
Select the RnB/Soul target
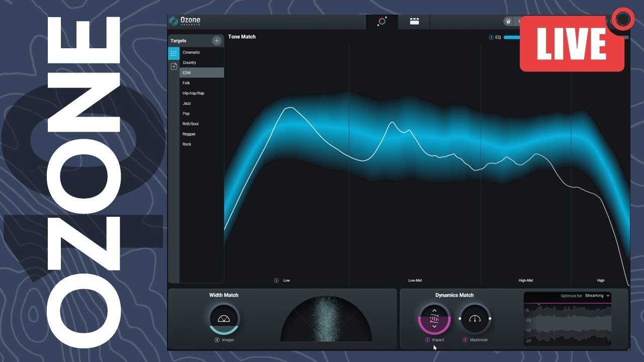(x=202, y=124)
